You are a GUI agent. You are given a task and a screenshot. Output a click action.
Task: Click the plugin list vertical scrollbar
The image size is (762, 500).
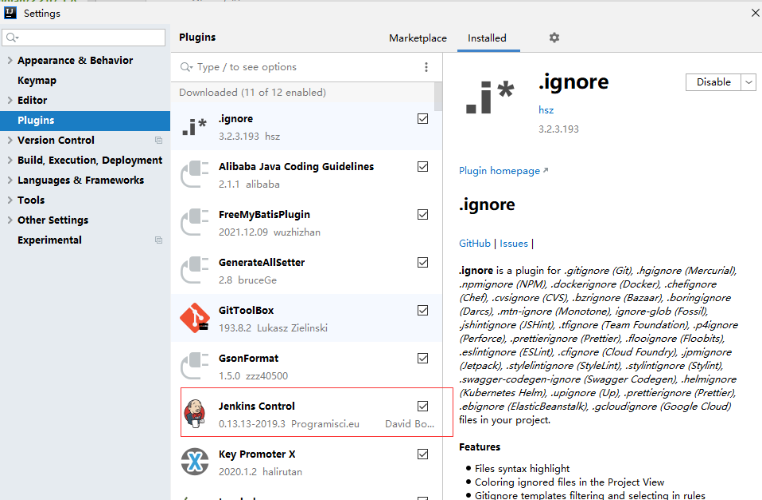point(438,96)
